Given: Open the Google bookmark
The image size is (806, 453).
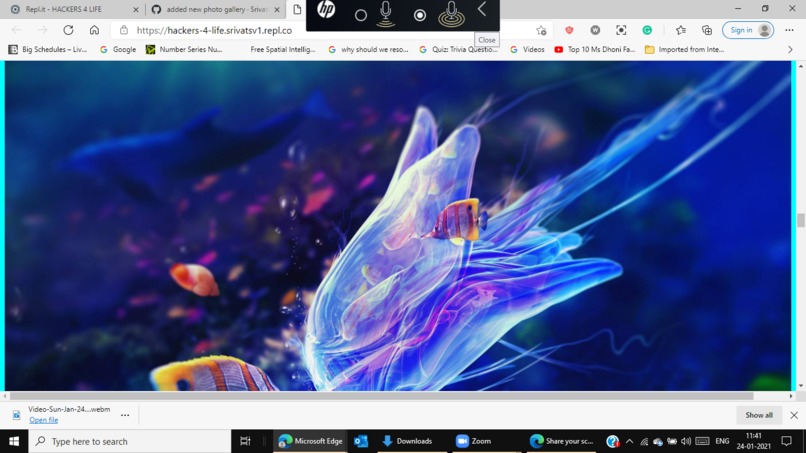Looking at the screenshot, I should 118,49.
